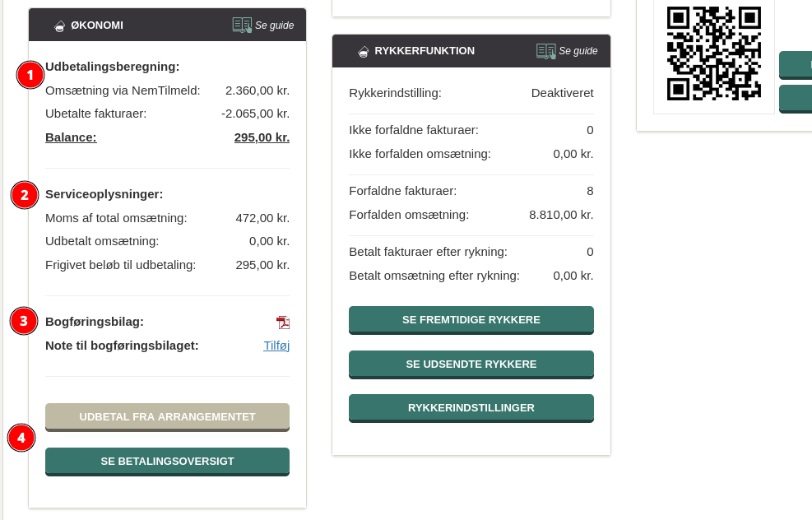Click the Rykkerfunktion panel title icon
Screen dimensions: 812x520
[x=363, y=51]
